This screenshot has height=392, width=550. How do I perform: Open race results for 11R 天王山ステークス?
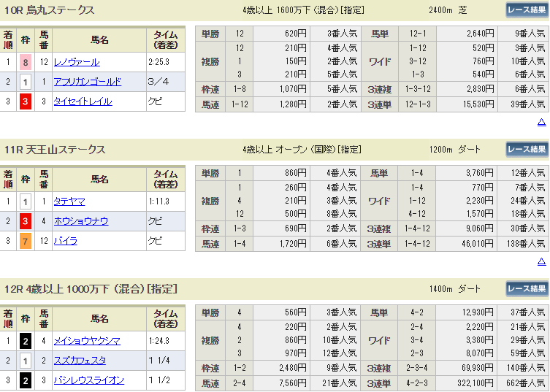527,150
